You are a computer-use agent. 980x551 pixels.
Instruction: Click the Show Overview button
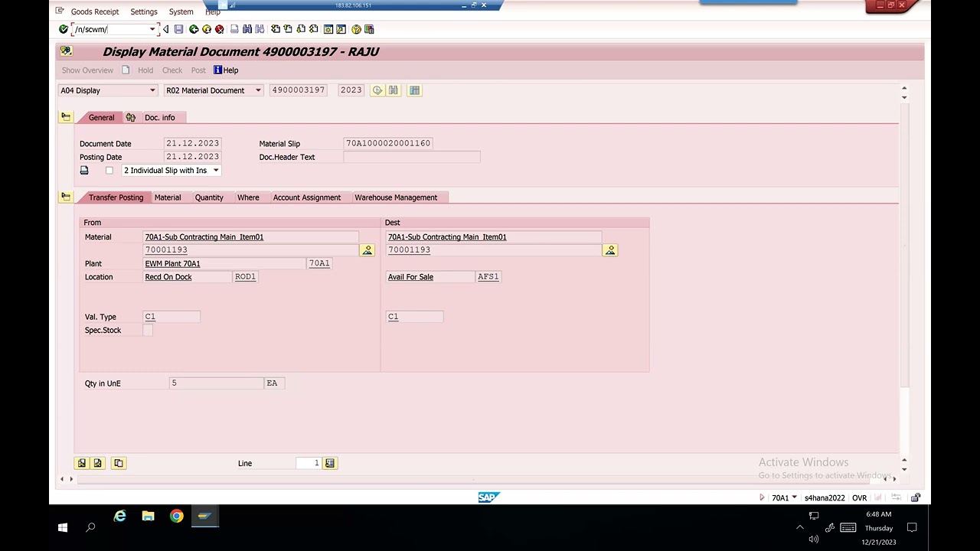pos(87,70)
